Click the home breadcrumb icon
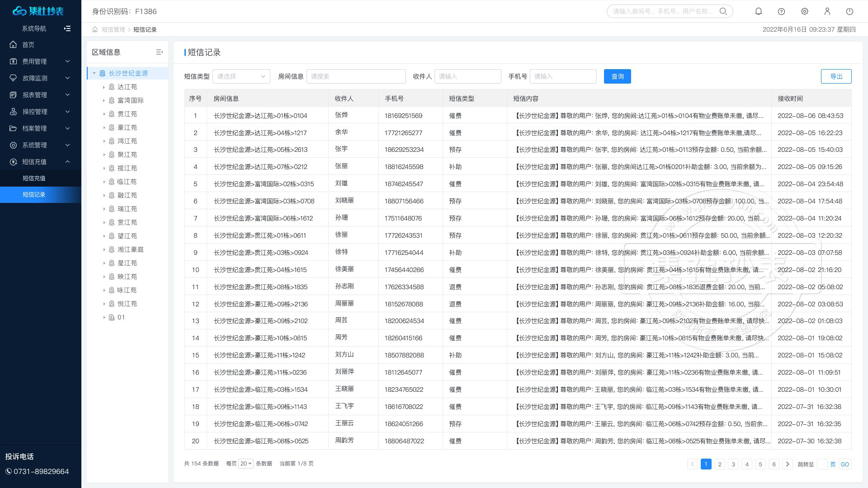This screenshot has width=868, height=488. click(x=95, y=29)
